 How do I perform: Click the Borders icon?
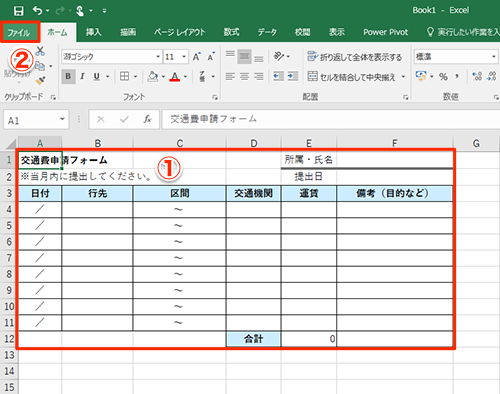click(x=124, y=77)
